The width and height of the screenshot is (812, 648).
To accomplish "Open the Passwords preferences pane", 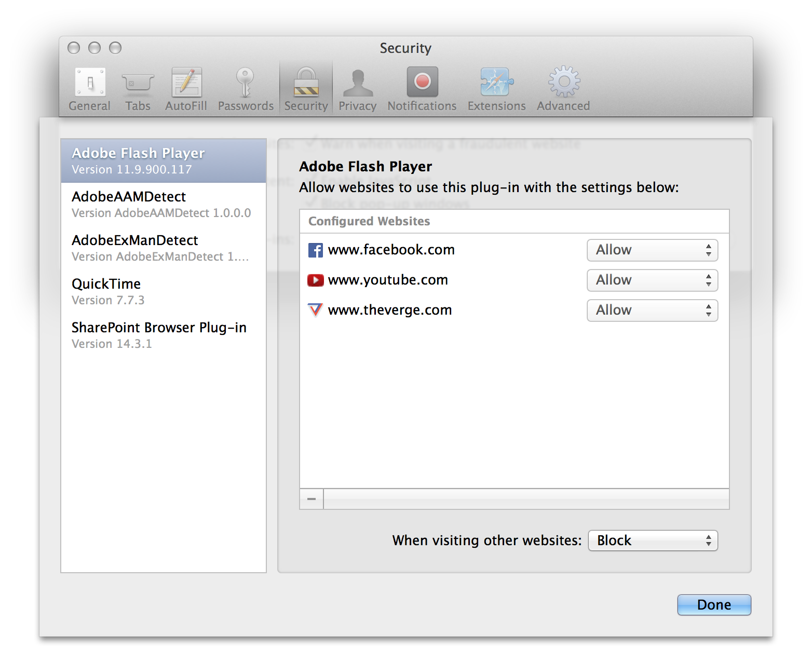I will point(246,89).
